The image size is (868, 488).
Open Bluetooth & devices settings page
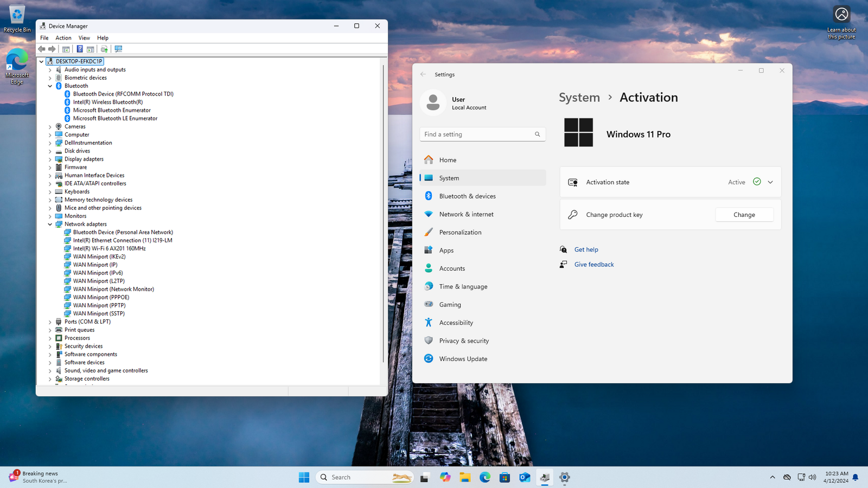click(482, 196)
